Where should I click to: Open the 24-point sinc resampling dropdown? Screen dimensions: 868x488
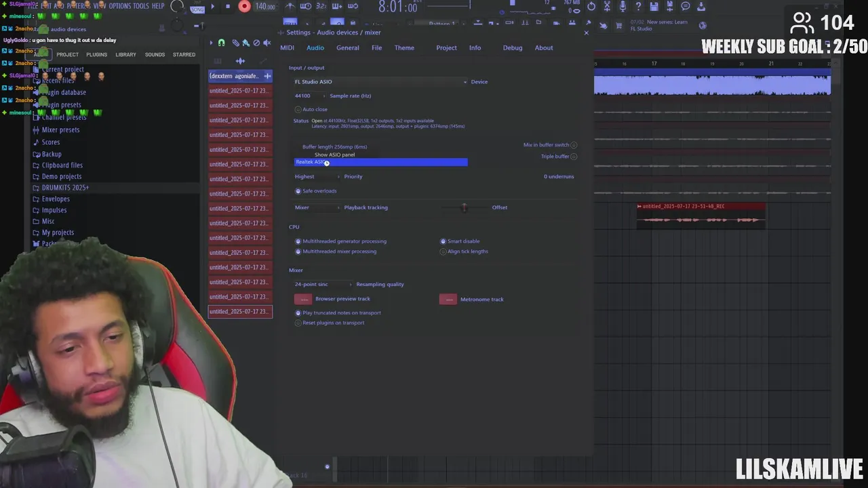323,285
